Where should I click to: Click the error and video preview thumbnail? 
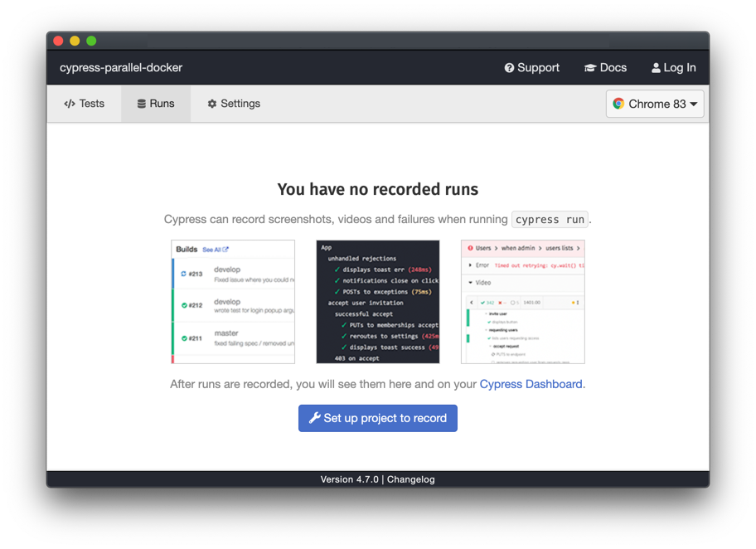[x=522, y=302]
